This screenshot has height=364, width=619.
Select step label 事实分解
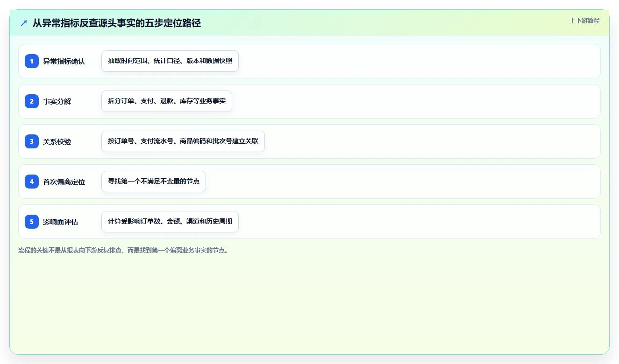57,101
